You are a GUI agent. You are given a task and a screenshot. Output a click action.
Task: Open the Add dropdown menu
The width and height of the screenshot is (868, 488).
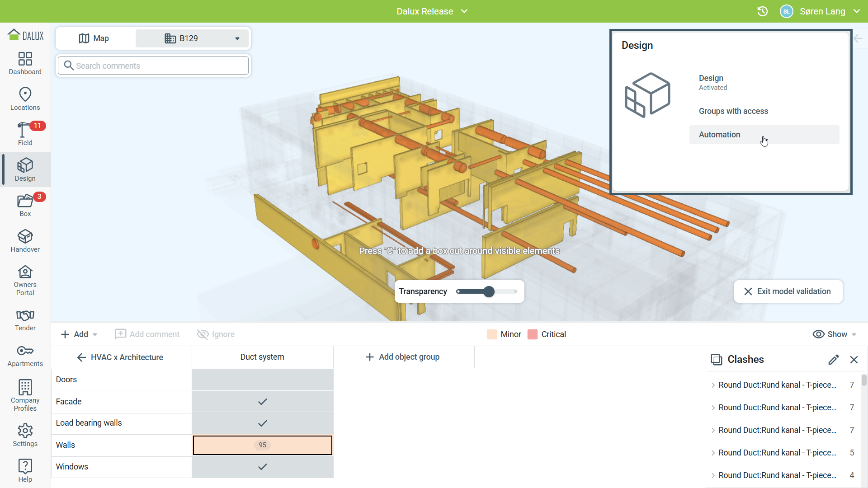click(x=79, y=334)
